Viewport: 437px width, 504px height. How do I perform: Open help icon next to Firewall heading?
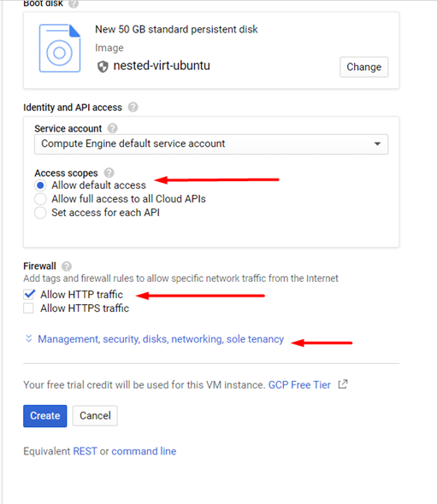coord(67,267)
